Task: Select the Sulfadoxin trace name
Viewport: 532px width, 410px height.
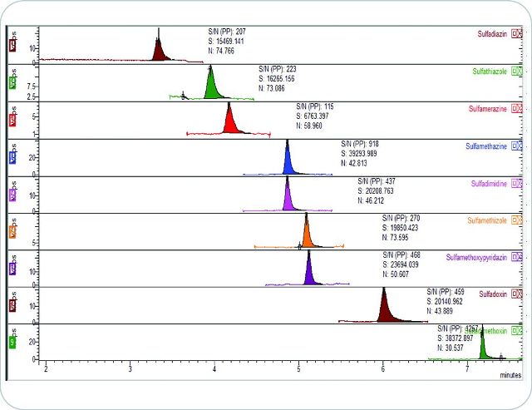Action: (x=493, y=294)
